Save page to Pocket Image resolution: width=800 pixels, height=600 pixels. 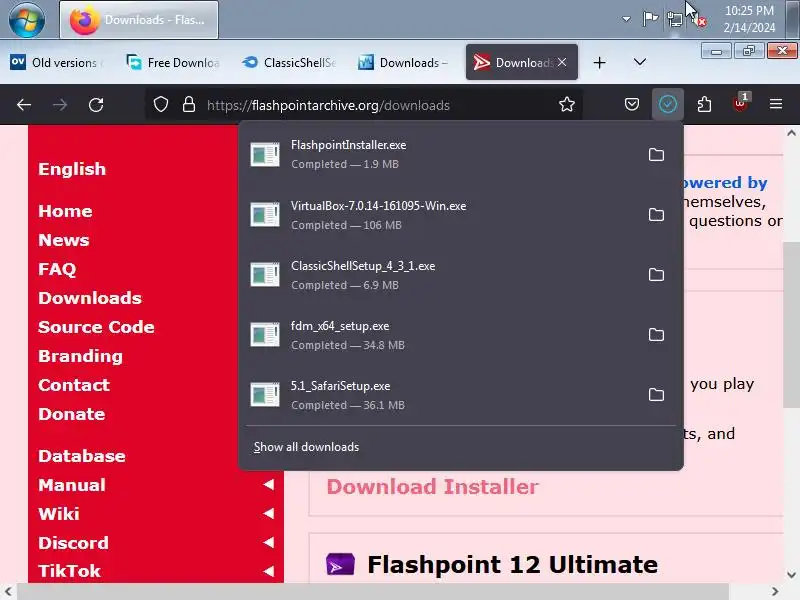[632, 105]
